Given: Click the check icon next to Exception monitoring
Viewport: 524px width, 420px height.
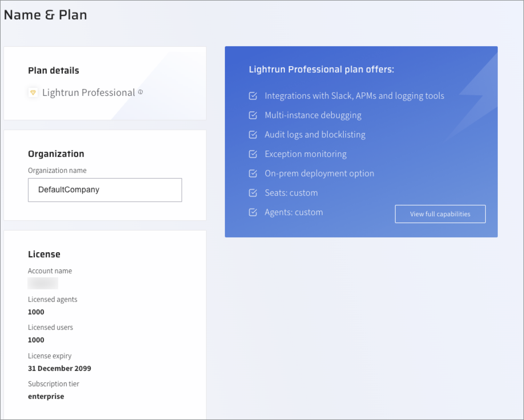Looking at the screenshot, I should [x=253, y=154].
